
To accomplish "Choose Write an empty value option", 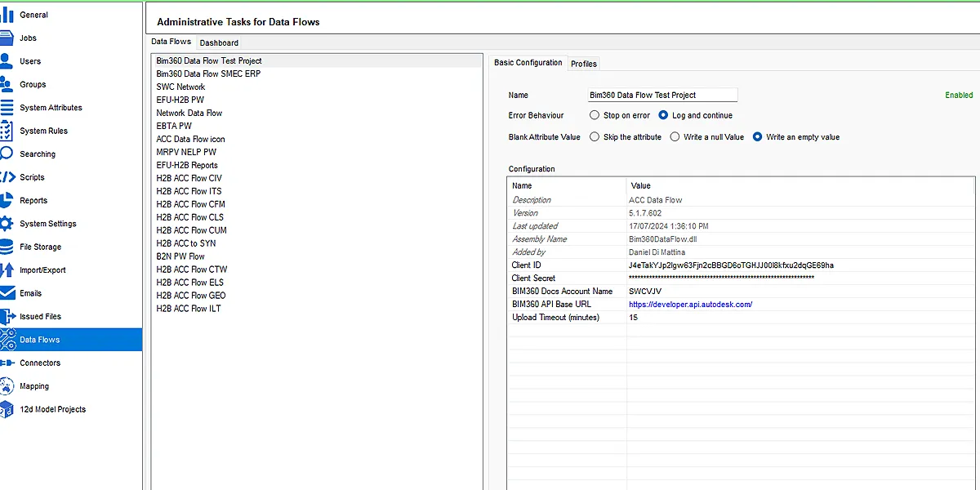I will pyautogui.click(x=758, y=137).
